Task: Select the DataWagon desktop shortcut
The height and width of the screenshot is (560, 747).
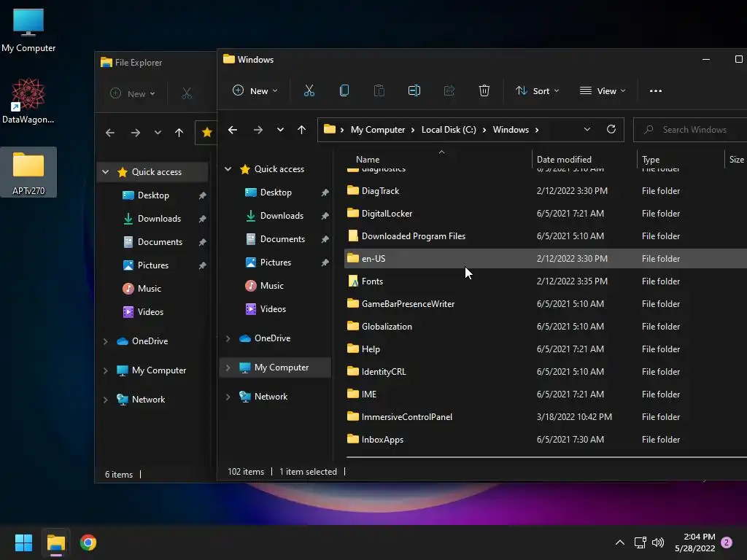Action: [28, 101]
